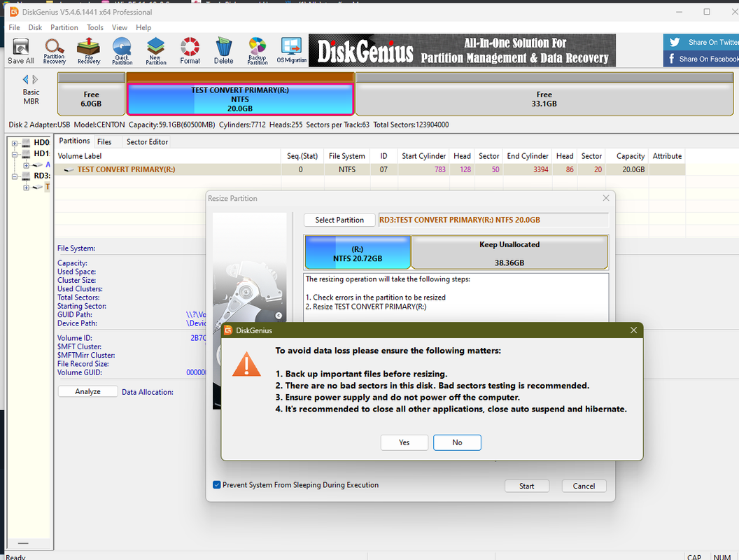The image size is (739, 560).
Task: Select the Quick Partition icon
Action: pyautogui.click(x=122, y=51)
